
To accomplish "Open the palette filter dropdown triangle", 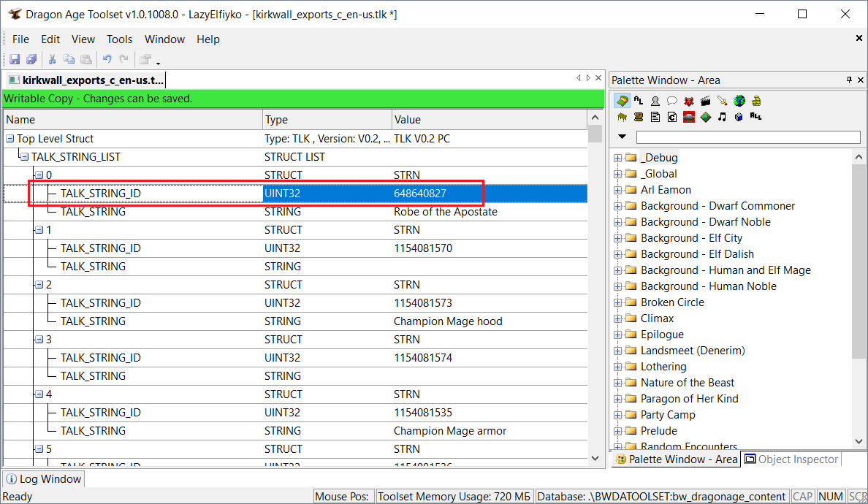I will tap(623, 137).
